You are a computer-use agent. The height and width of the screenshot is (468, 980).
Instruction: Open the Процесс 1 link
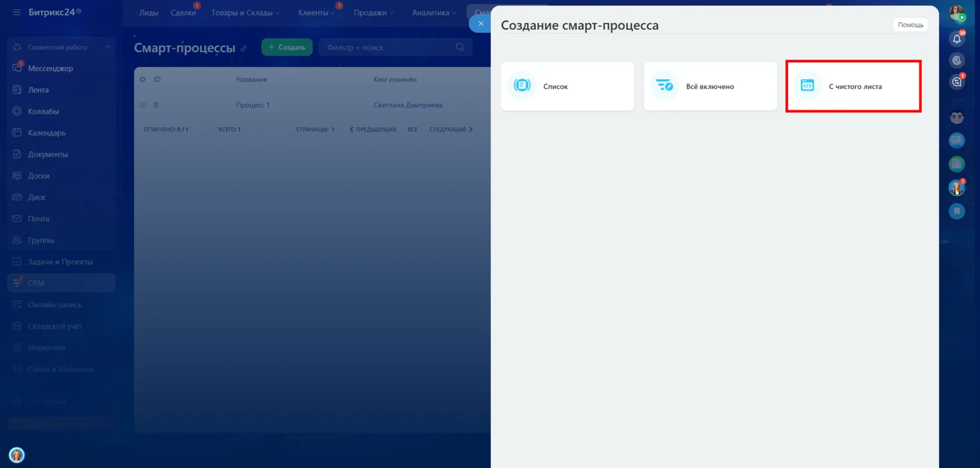click(253, 105)
